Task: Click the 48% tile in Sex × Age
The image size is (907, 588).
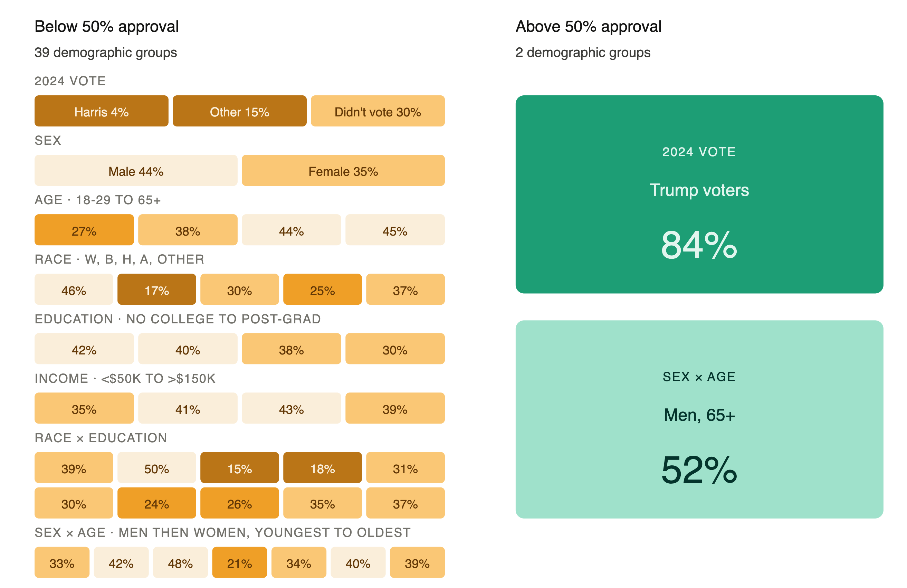Action: pos(180,562)
